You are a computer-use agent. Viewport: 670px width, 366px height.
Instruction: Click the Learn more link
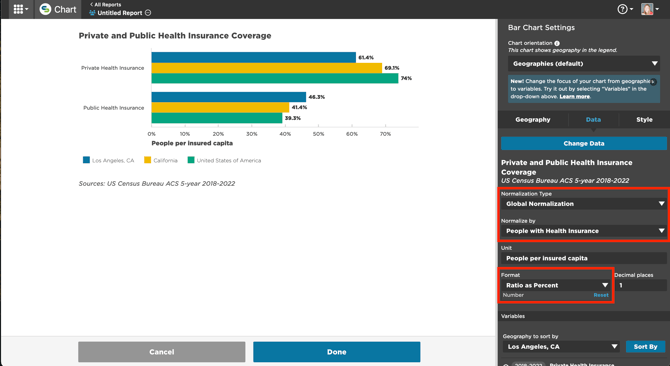574,97
